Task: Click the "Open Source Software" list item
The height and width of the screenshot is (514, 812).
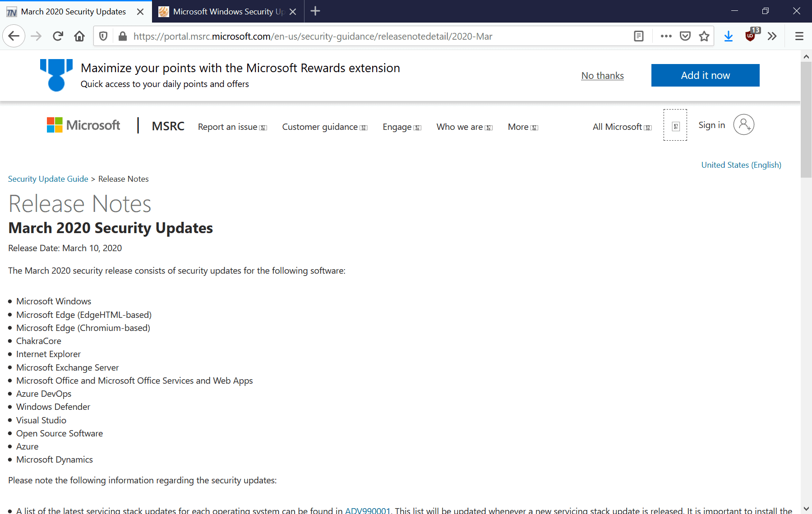Action: click(x=60, y=433)
